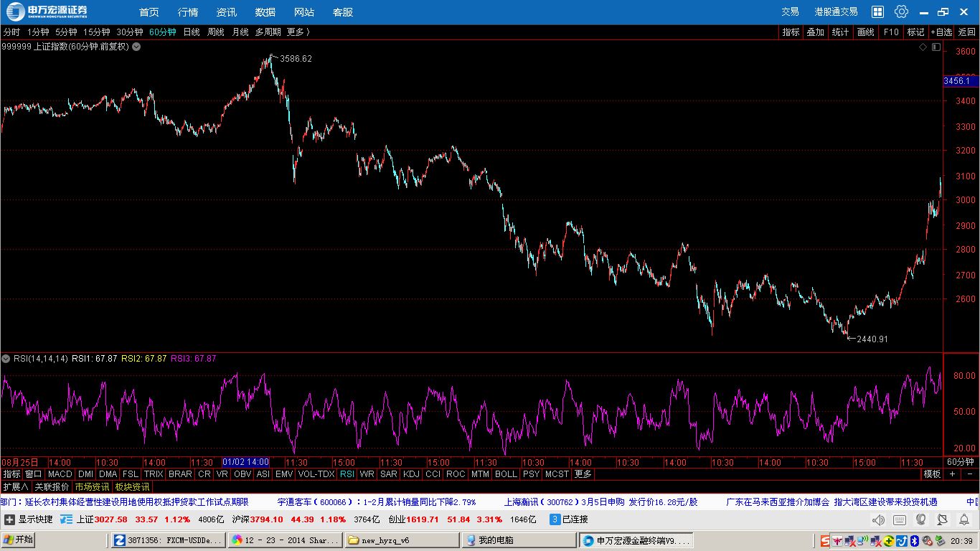Toggle +自选 to add to watchlist
This screenshot has height=551, width=980.
click(x=942, y=32)
